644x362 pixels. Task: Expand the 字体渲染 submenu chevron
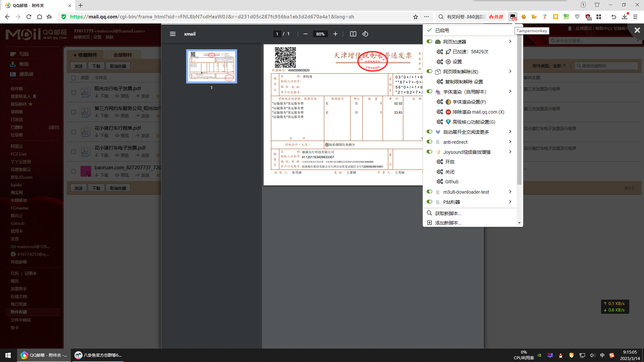510,92
